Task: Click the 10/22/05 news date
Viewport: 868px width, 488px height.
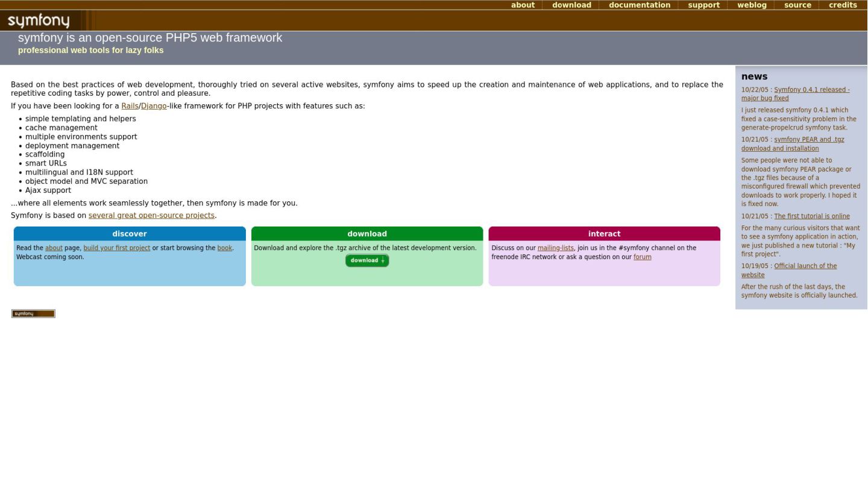Action: click(755, 90)
